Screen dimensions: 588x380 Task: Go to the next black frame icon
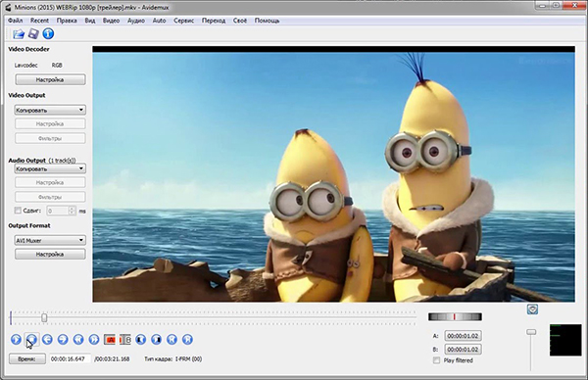[x=157, y=340]
